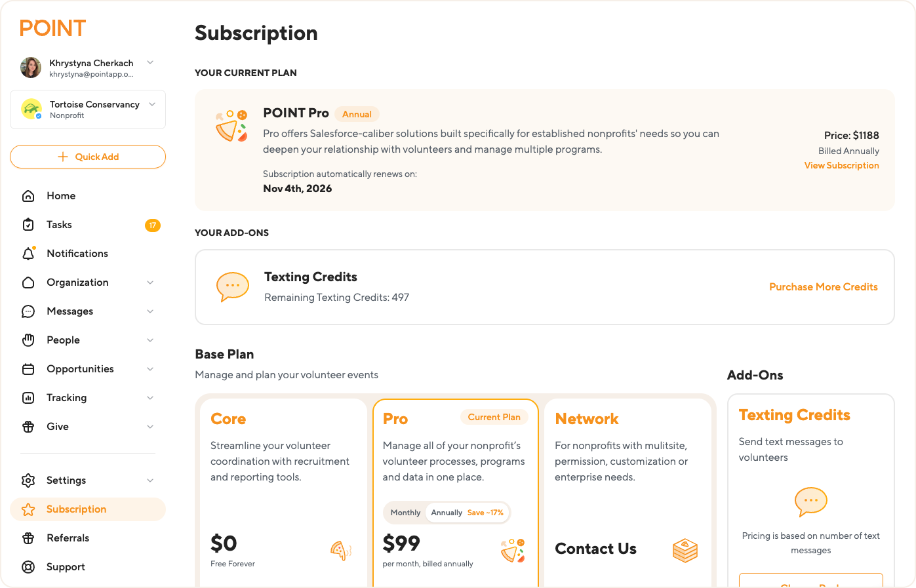Open the Notifications bell icon
916x588 pixels.
click(29, 253)
